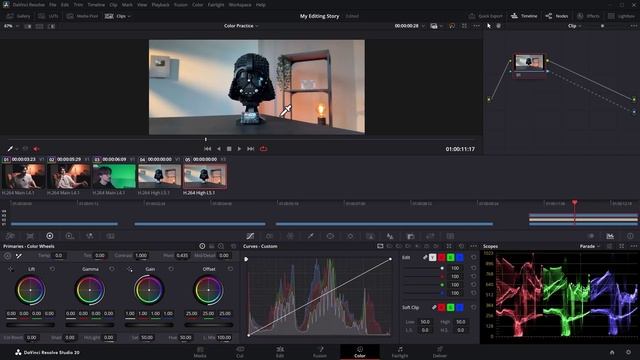
Task: Select the Color Wheels palette icon
Action: 50,236
